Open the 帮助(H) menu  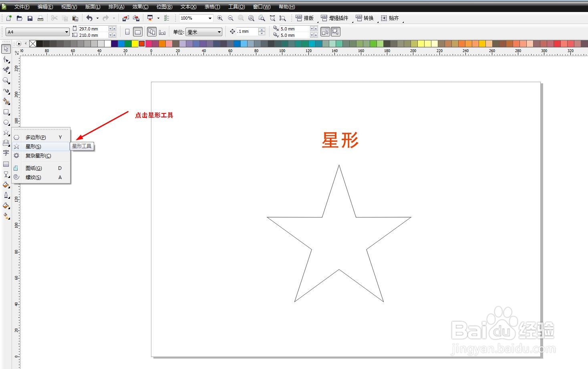[287, 7]
